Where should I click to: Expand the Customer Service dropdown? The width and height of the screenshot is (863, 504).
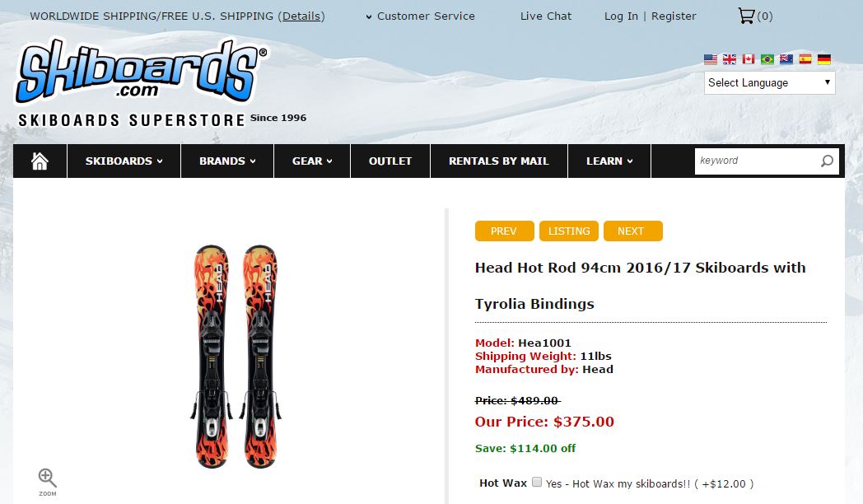(421, 16)
